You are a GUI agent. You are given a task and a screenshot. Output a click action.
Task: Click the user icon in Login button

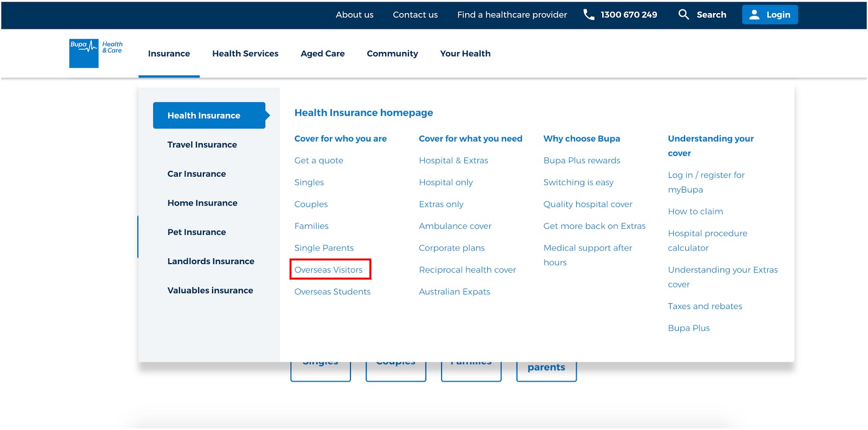coord(754,15)
